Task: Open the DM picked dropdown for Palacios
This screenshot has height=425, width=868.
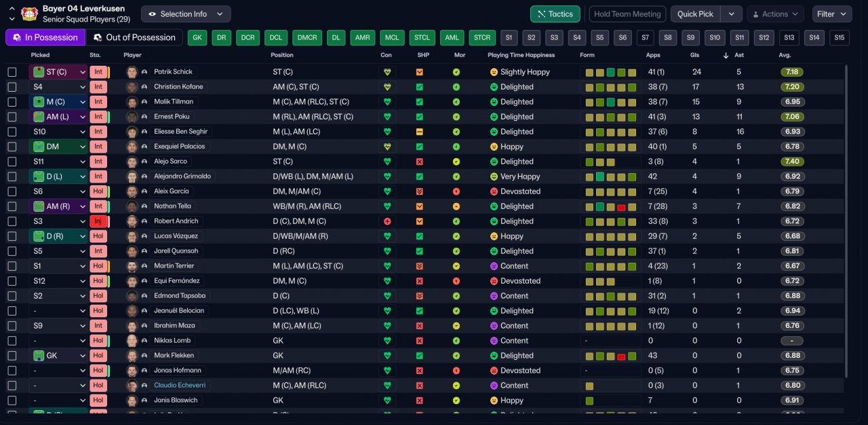Action: pos(58,147)
